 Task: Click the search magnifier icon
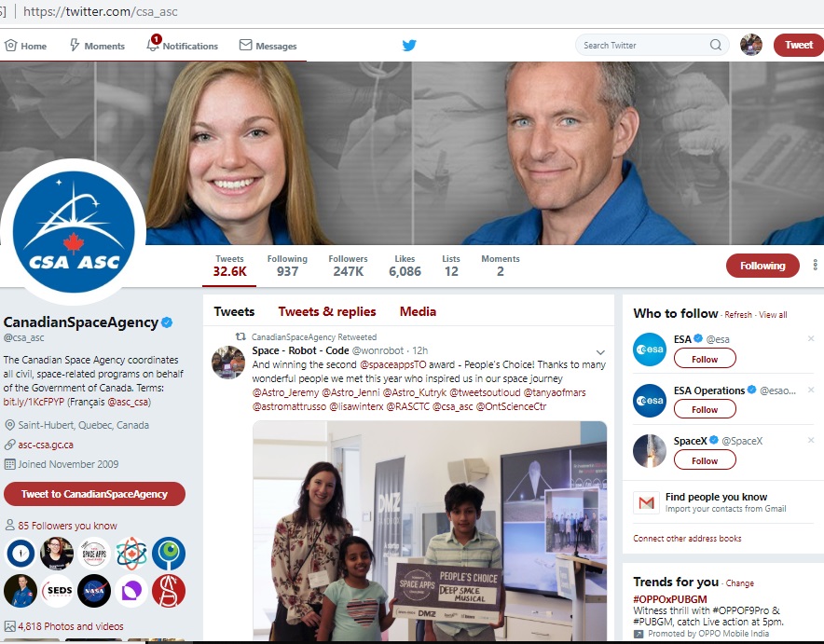pyautogui.click(x=716, y=45)
